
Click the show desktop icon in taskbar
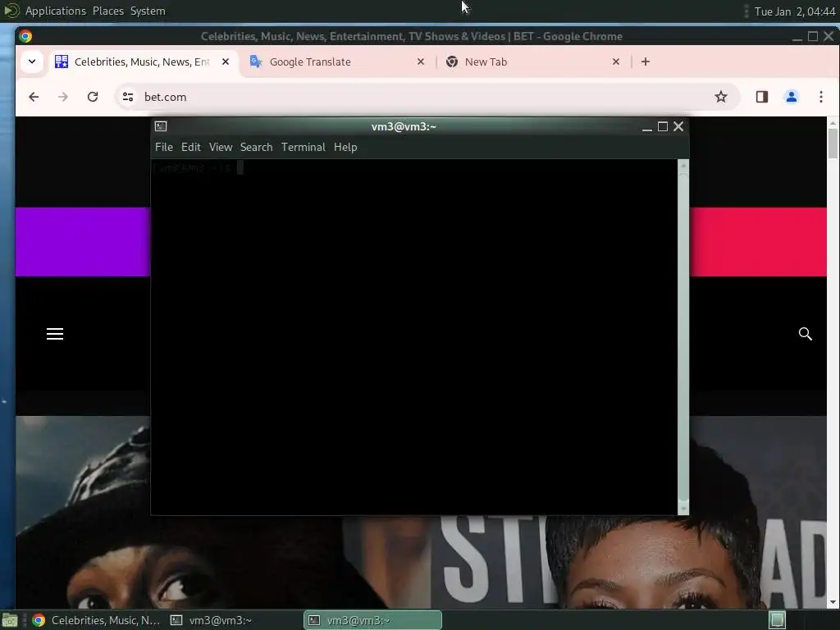coord(10,620)
